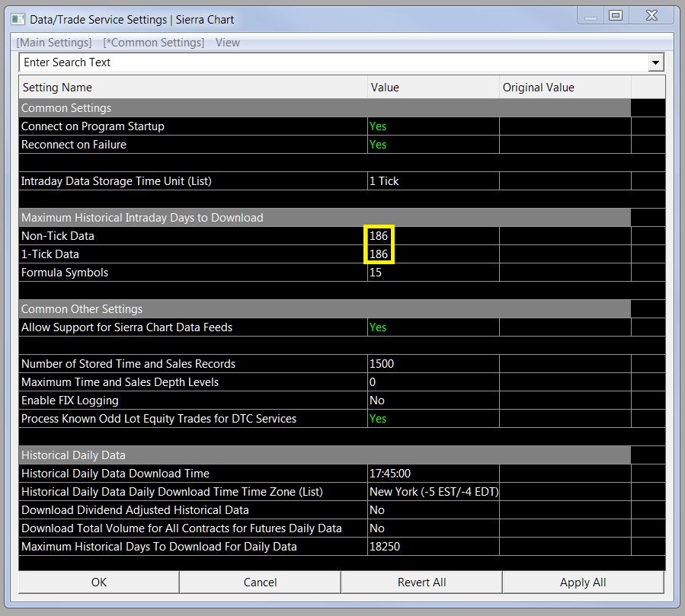685x616 pixels.
Task: Close the Data/Trade Service Settings window
Action: coord(651,15)
